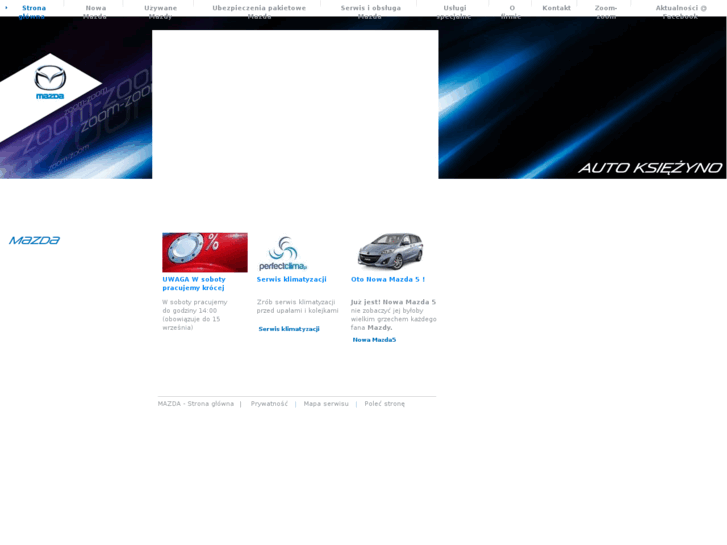The width and height of the screenshot is (727, 545).
Task: Select Serwis i obsługa Mazda
Action: point(370,12)
